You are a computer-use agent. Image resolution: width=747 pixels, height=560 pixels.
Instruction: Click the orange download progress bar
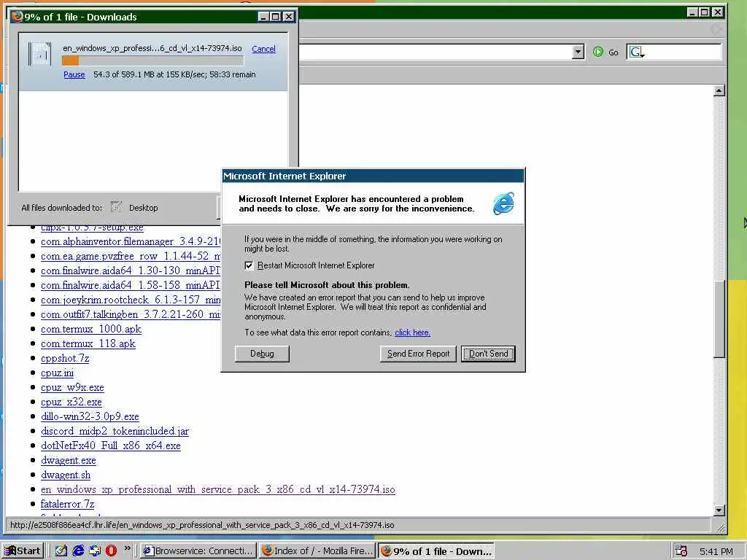point(152,61)
